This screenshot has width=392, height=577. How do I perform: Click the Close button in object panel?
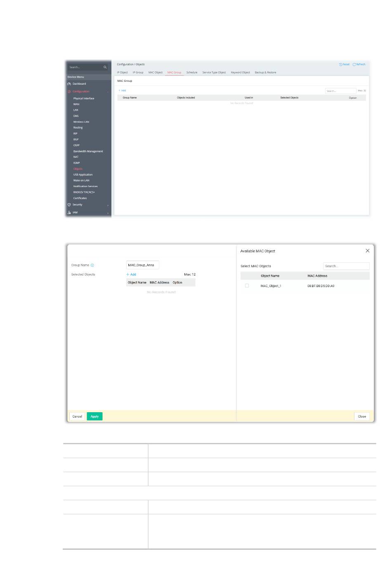pos(362,416)
